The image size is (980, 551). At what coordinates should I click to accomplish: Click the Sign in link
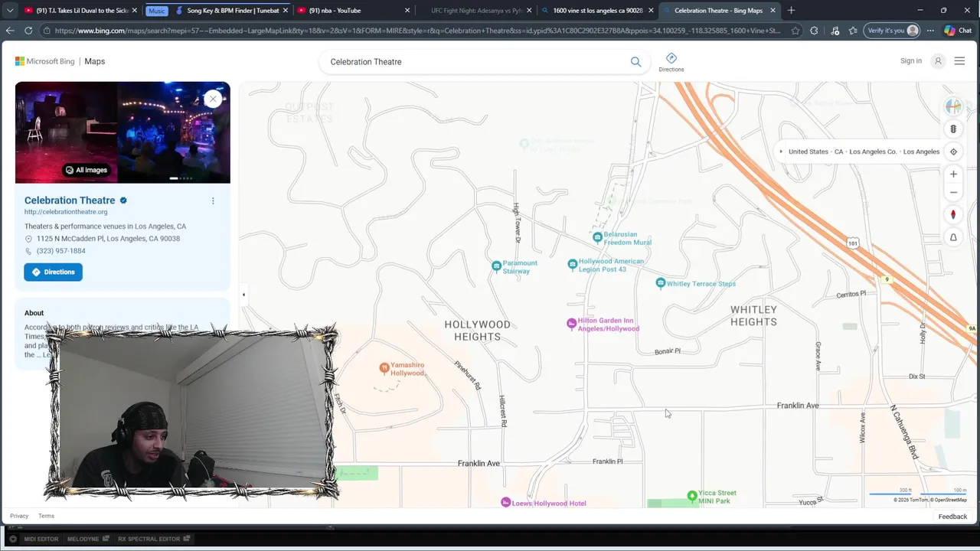pyautogui.click(x=911, y=61)
